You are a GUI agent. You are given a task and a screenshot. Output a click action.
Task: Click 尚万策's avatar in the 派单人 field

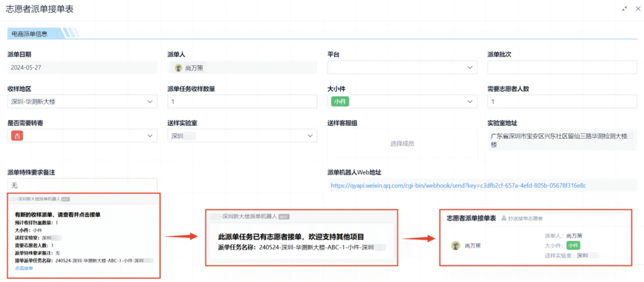(x=179, y=68)
